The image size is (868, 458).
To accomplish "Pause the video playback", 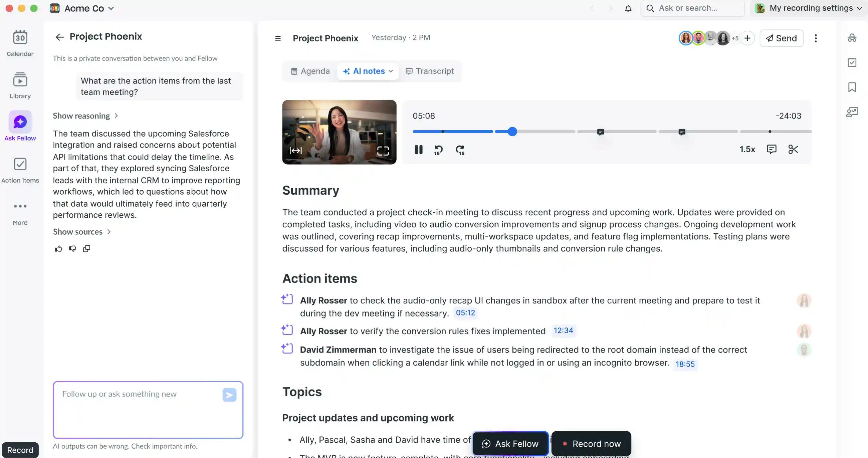I will tap(418, 150).
